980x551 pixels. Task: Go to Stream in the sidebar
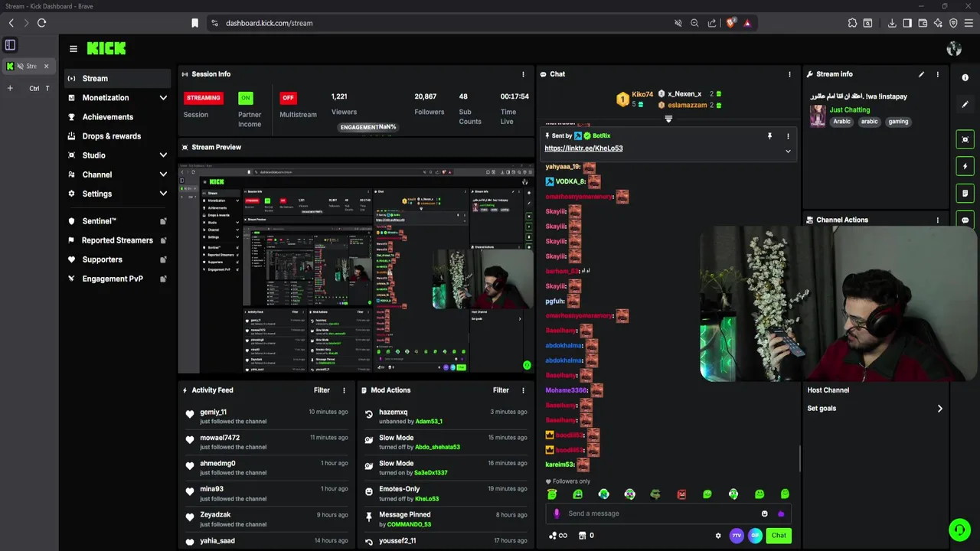pyautogui.click(x=116, y=78)
